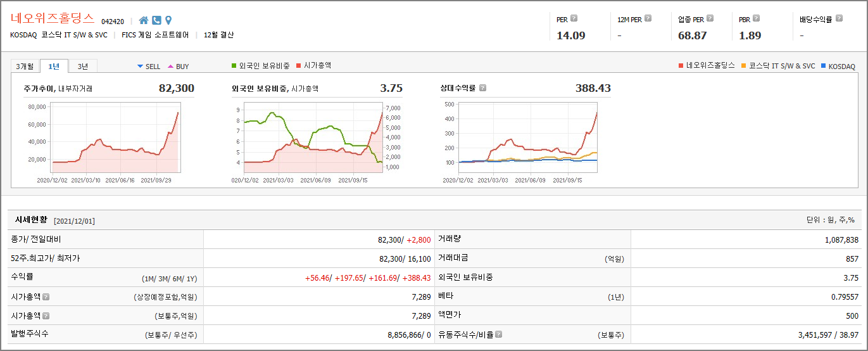This screenshot has height=351, width=868.
Task: Click 52주.최고가/최저가 row label
Action: pyautogui.click(x=46, y=258)
